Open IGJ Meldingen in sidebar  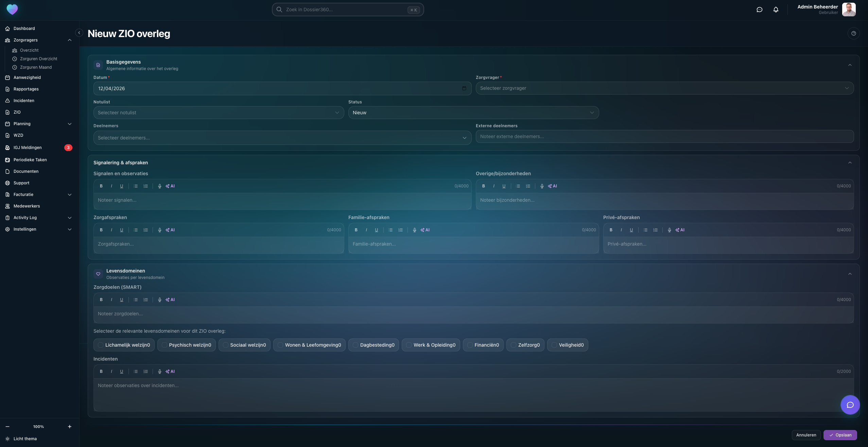[28, 148]
